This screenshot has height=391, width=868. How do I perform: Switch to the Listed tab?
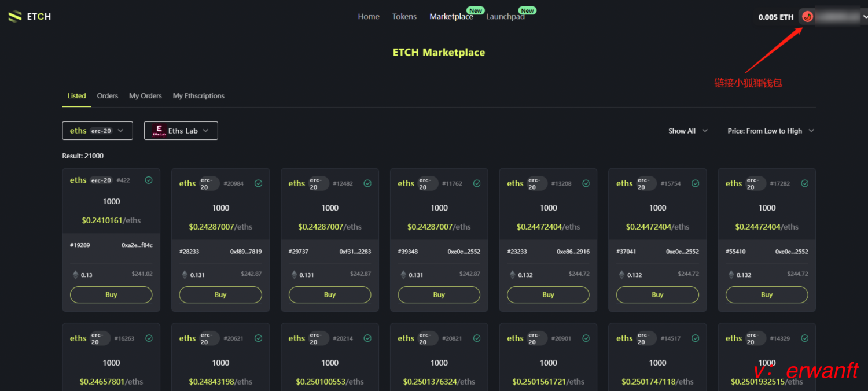click(76, 96)
